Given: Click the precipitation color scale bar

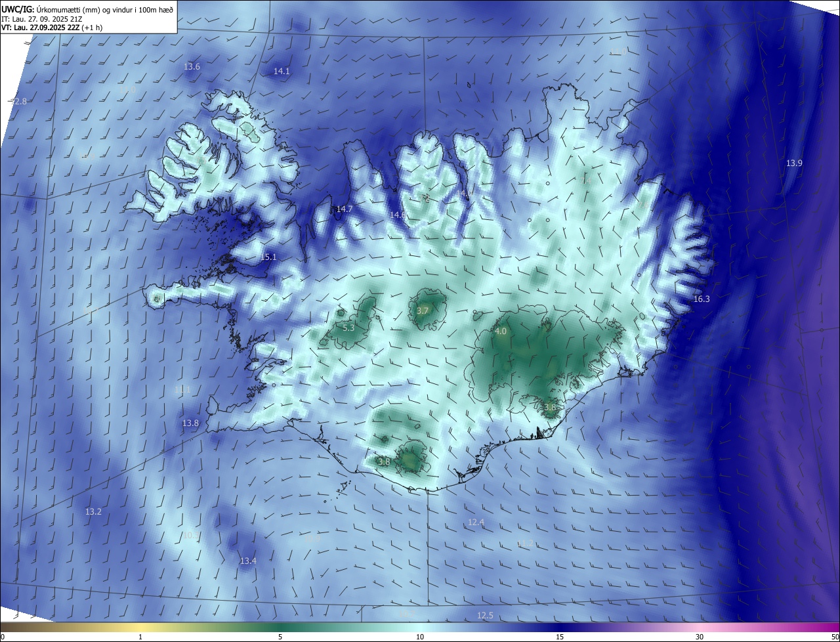Looking at the screenshot, I should point(420,627).
